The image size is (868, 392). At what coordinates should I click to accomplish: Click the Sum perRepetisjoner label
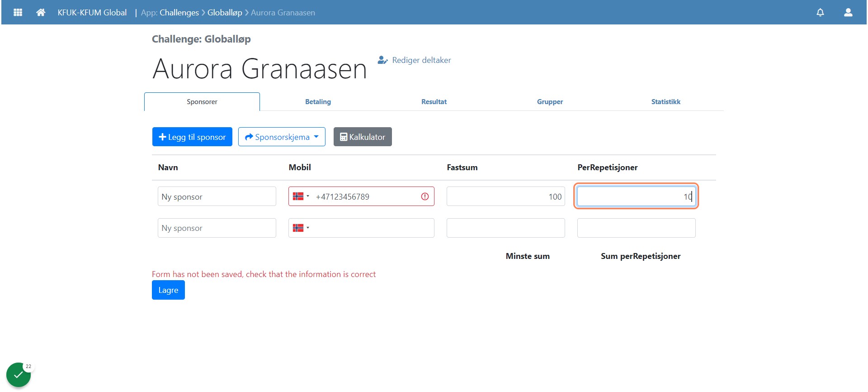[x=641, y=256]
